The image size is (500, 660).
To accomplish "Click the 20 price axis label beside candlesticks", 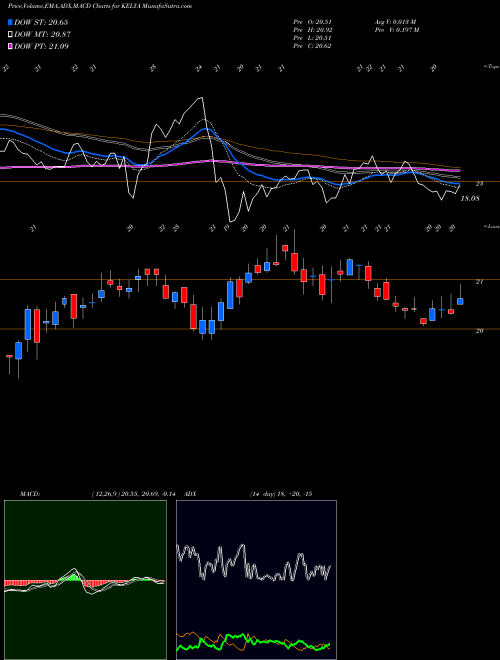I will pyautogui.click(x=479, y=331).
